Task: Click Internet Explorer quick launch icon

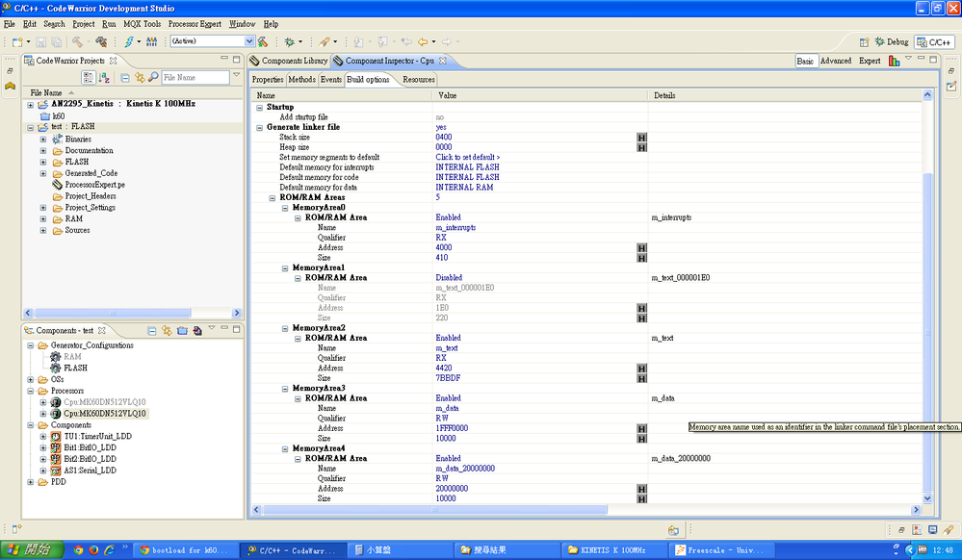Action: click(109, 550)
